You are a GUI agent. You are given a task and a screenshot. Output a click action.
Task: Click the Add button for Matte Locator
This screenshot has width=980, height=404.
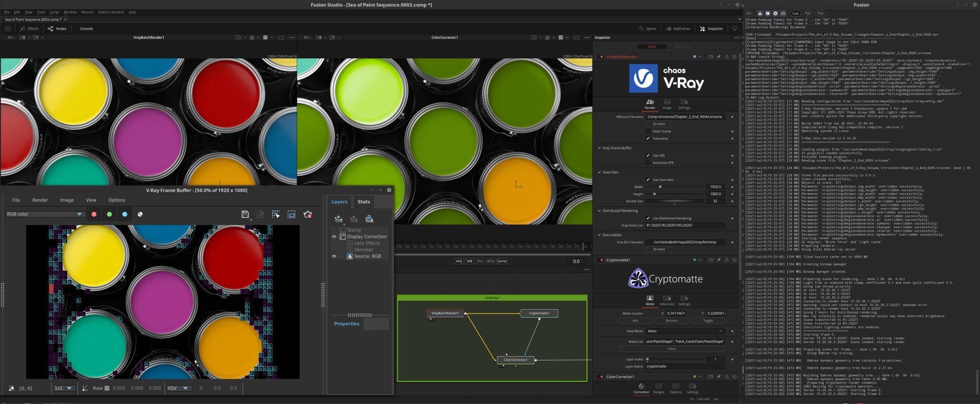[635, 321]
